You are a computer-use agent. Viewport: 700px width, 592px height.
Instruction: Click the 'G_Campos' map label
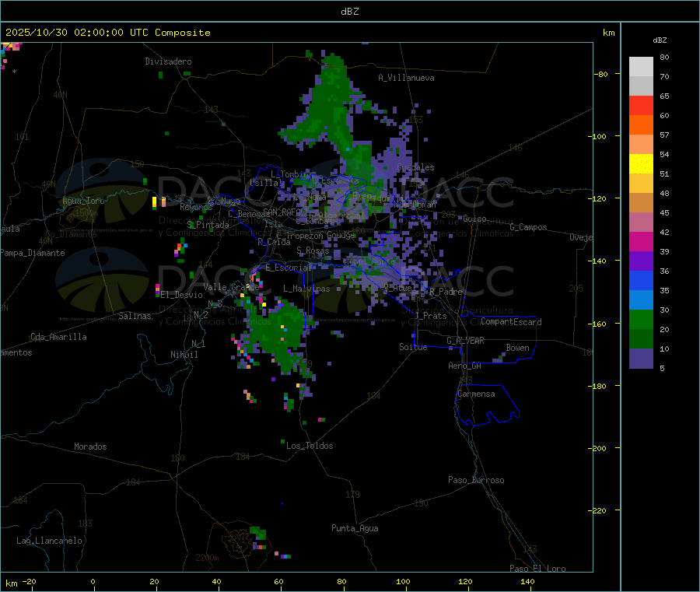click(528, 227)
